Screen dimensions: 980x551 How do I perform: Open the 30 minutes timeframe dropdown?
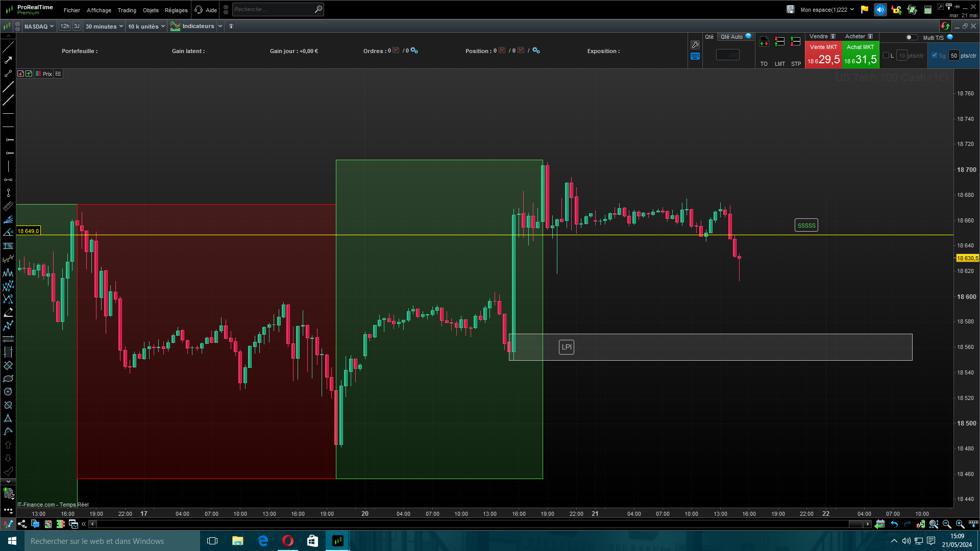tap(104, 27)
